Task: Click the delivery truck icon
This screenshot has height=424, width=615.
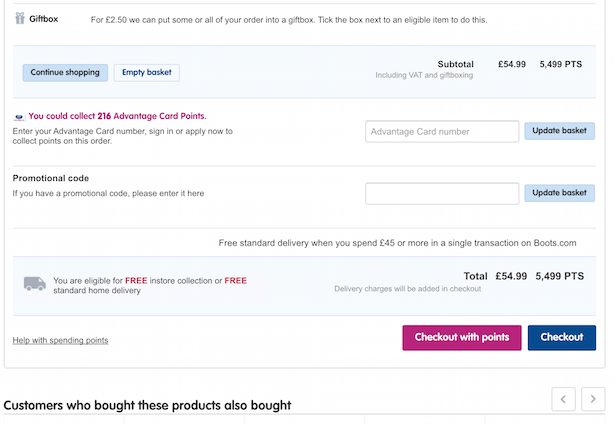Action: [x=35, y=286]
